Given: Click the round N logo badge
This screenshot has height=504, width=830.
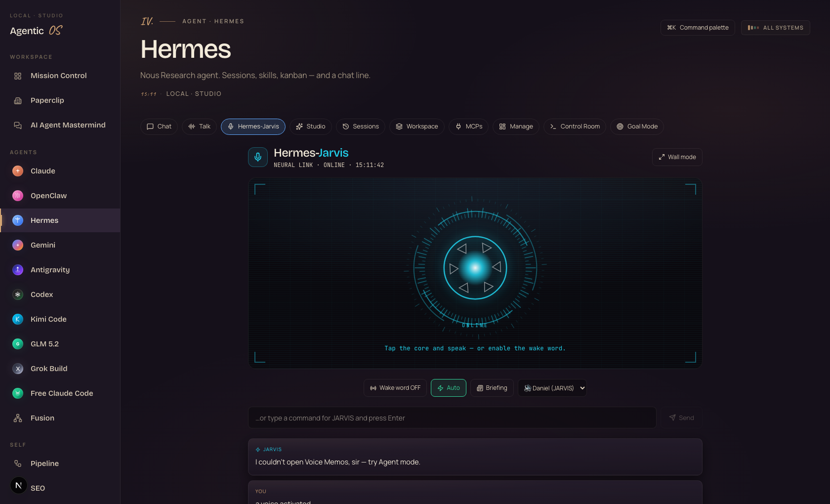Looking at the screenshot, I should click(x=19, y=486).
